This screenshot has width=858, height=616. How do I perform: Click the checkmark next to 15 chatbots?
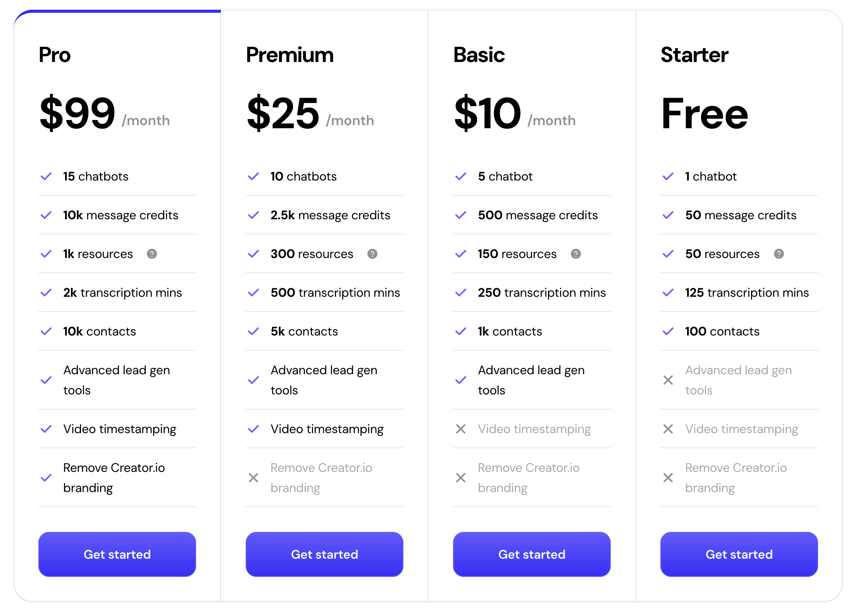pos(46,176)
